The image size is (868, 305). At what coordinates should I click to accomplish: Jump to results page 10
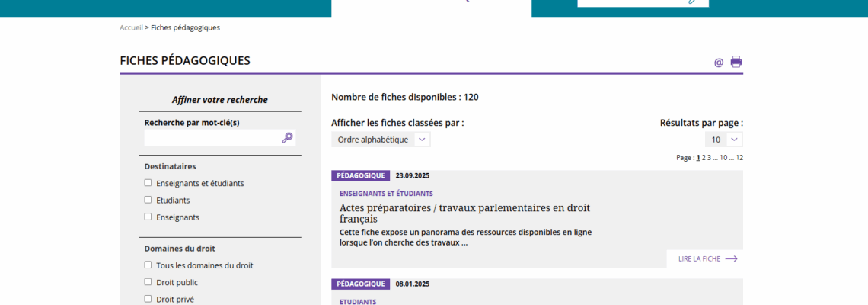click(x=723, y=158)
